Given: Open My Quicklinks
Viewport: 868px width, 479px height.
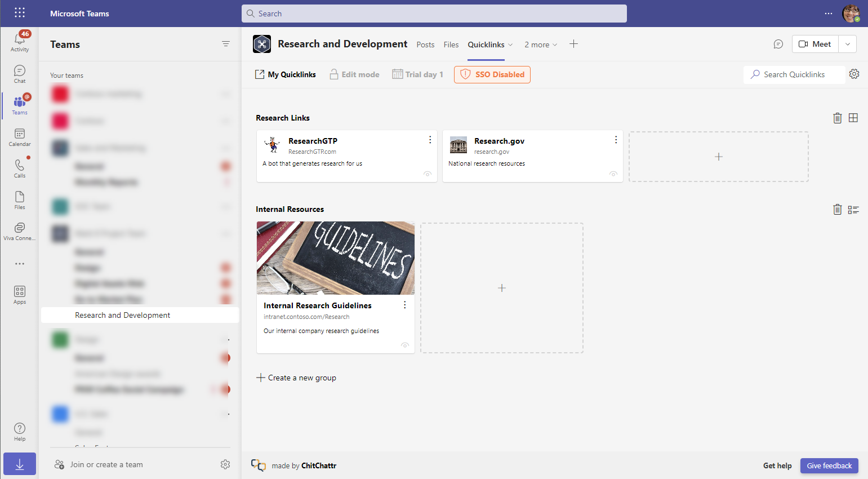Looking at the screenshot, I should click(286, 74).
